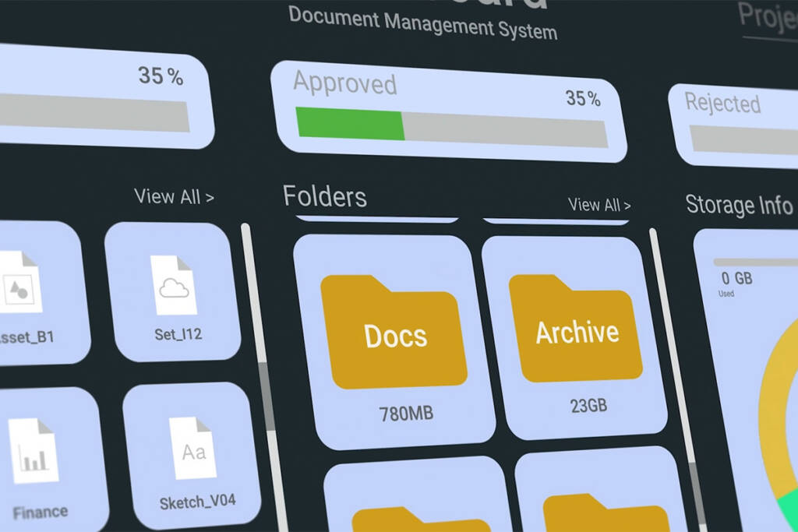
Task: Click View All next to Folders
Action: [x=599, y=205]
